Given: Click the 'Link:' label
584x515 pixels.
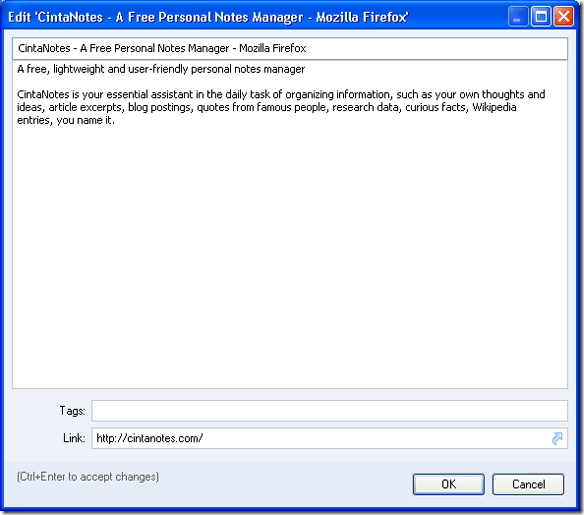Looking at the screenshot, I should [x=74, y=438].
